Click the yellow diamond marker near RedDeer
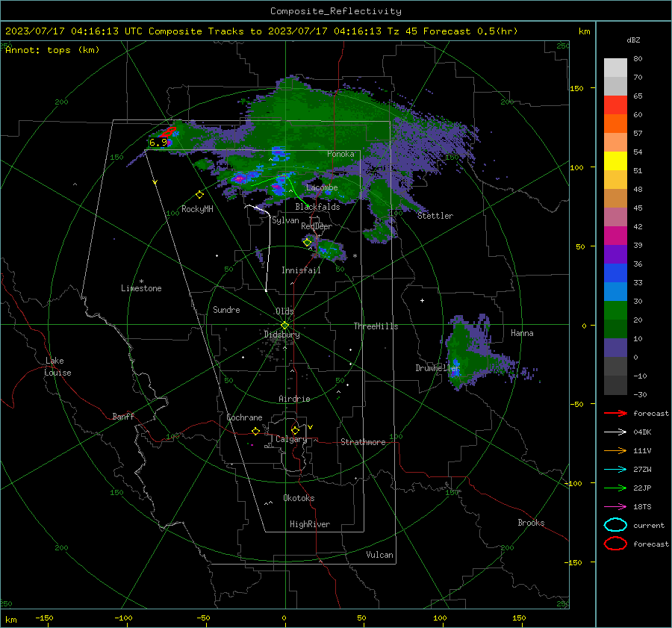Screen dimensions: 672x628 pos(307,242)
